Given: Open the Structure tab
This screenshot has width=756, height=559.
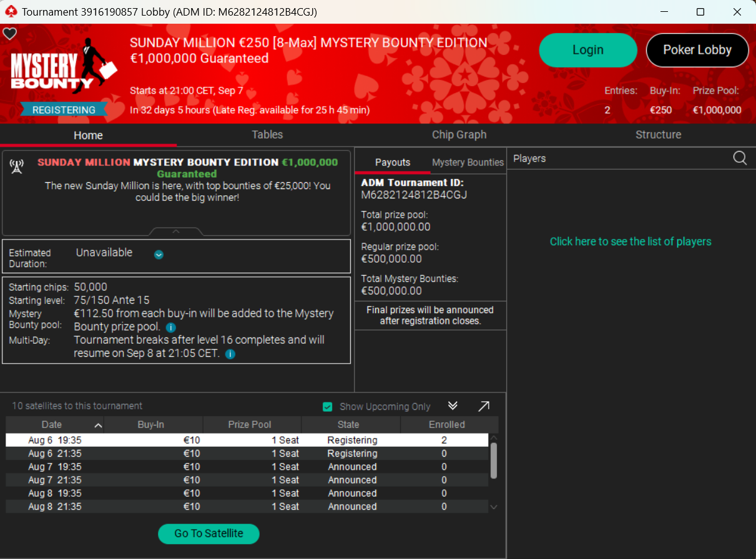Looking at the screenshot, I should click(x=658, y=134).
